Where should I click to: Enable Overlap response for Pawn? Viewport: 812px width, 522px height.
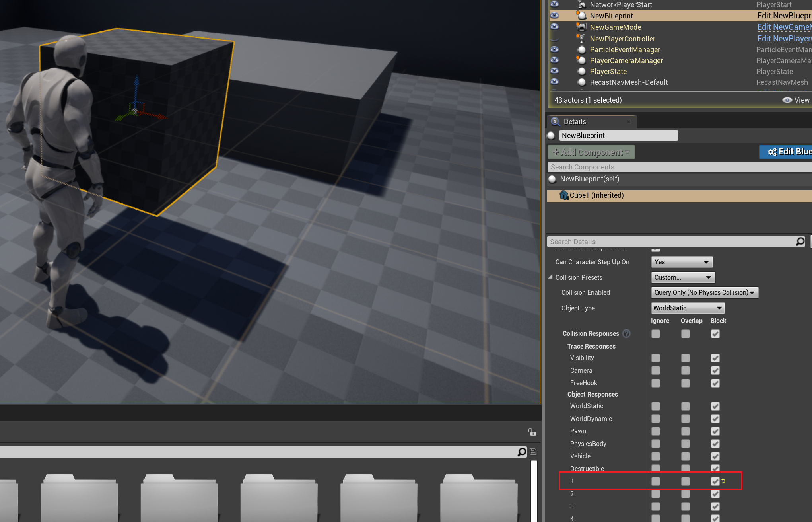click(x=685, y=431)
